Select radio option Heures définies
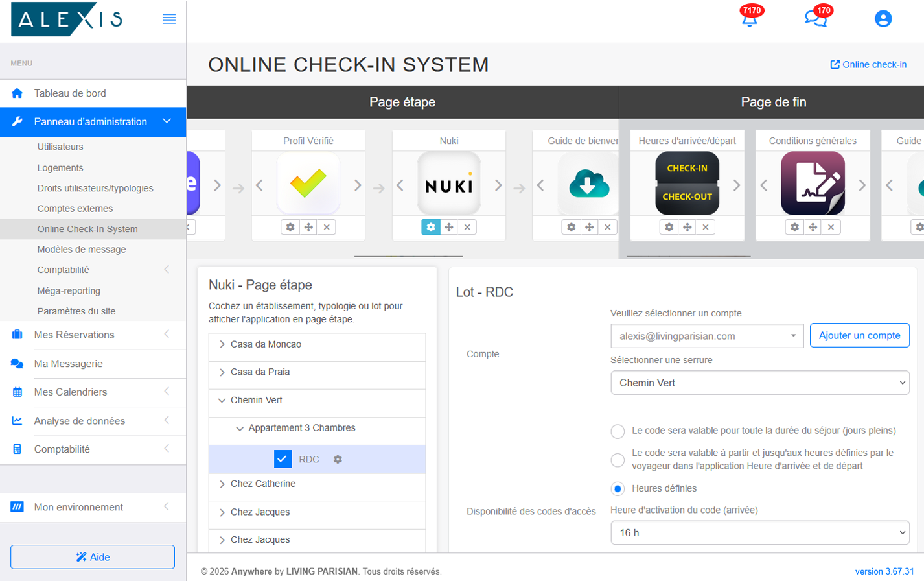This screenshot has height=581, width=924. point(618,488)
